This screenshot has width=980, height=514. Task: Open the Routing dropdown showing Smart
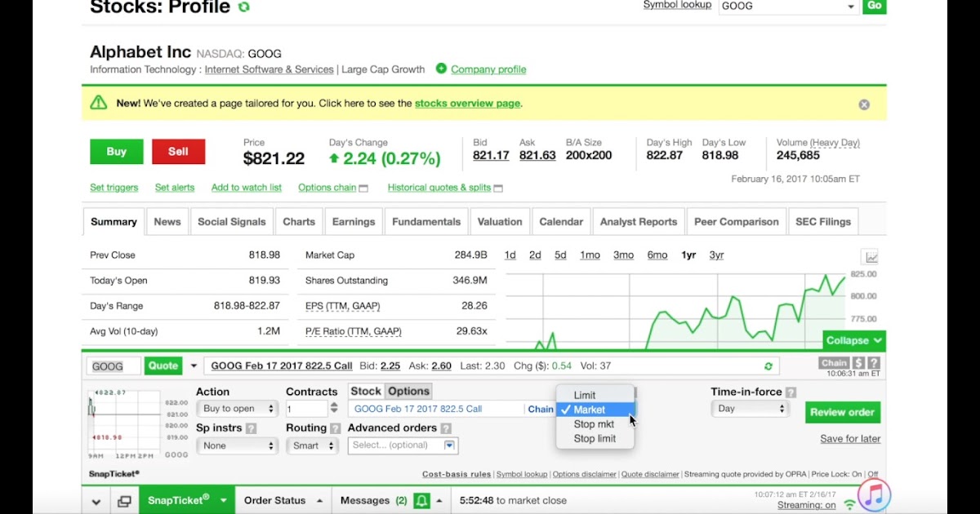(x=312, y=445)
